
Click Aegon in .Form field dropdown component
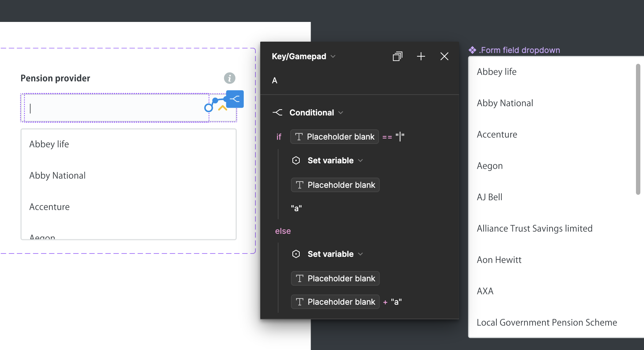(x=490, y=166)
